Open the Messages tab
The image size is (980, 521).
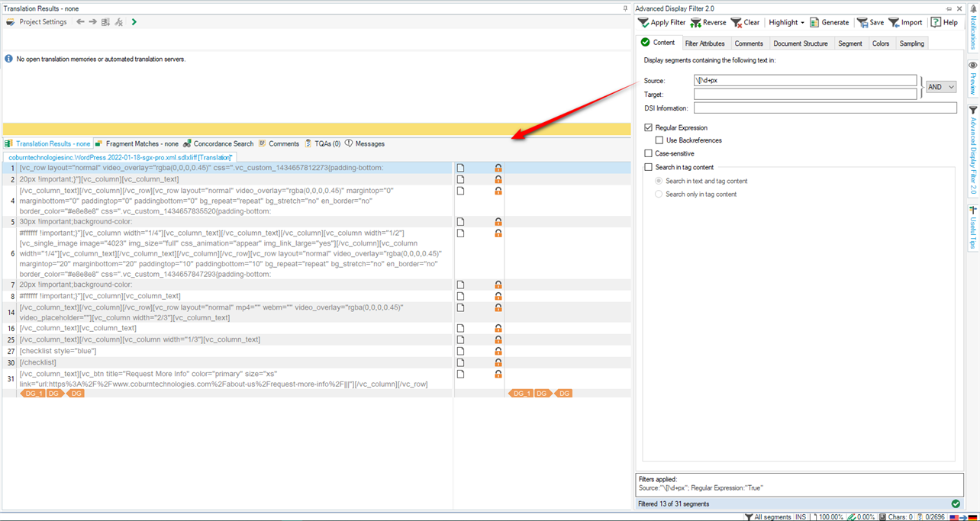pos(365,143)
